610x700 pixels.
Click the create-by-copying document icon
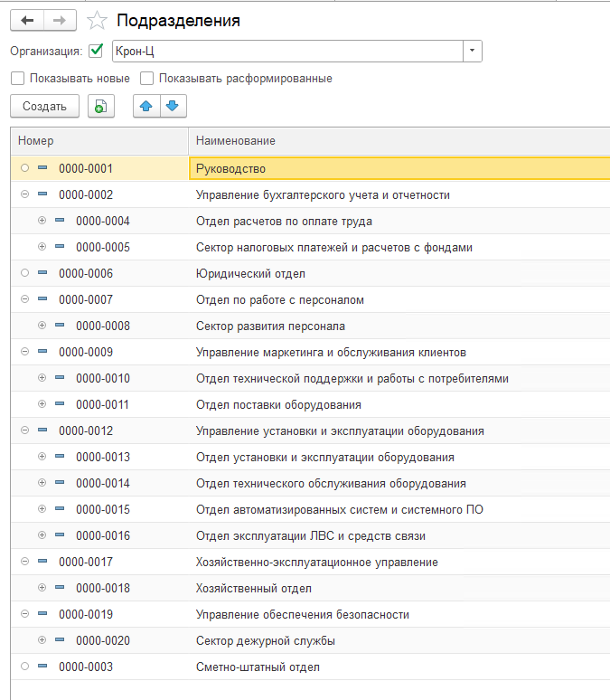click(x=101, y=106)
